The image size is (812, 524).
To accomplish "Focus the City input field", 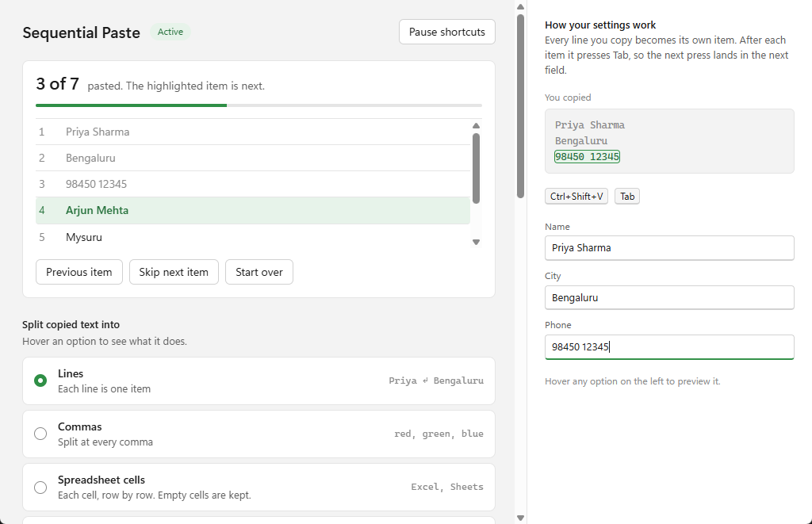I will point(669,298).
